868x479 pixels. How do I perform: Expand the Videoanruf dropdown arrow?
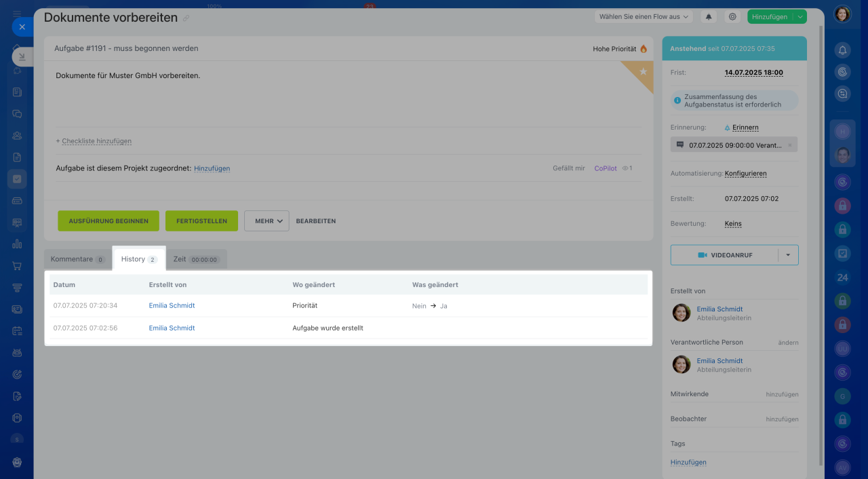[788, 255]
